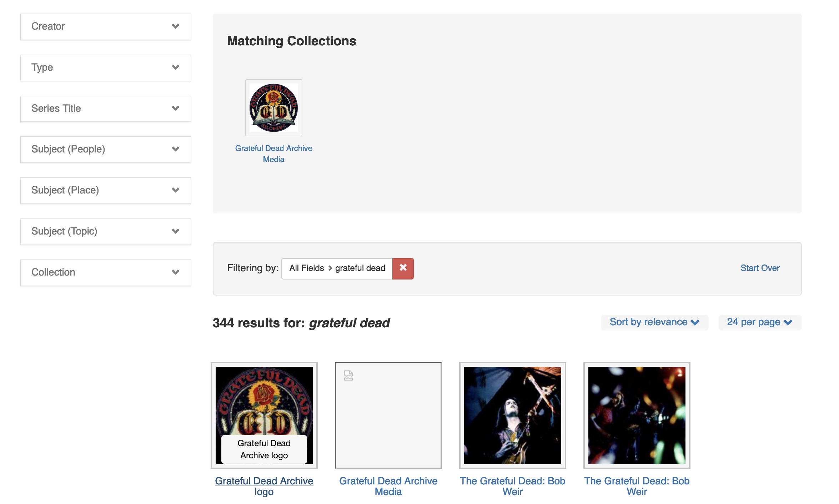
Task: Click the Grateful Dead Archive logo thumbnail
Action: 264,415
